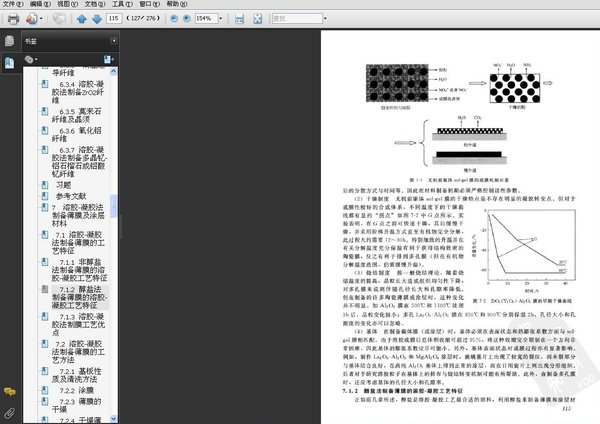Open bookmark 7.2.3 薄膜的干燥
Viewport: 600px width, 424px height.
[77, 405]
